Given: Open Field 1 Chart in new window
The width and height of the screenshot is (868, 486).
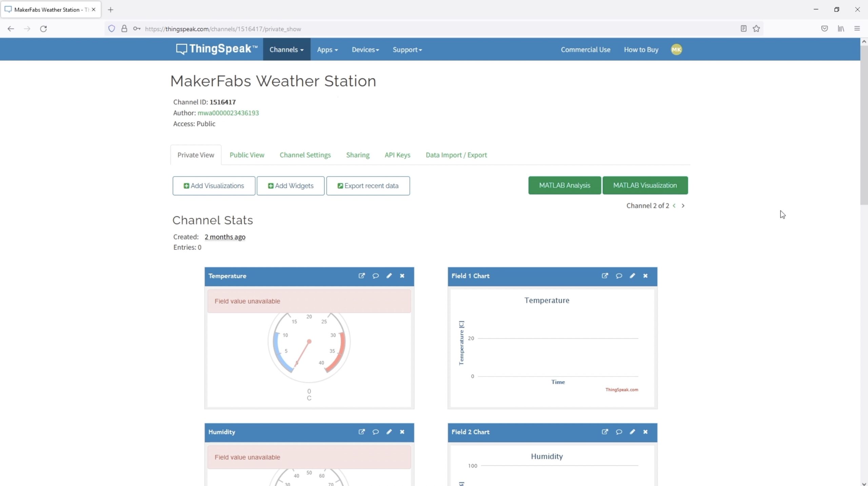Looking at the screenshot, I should 605,276.
